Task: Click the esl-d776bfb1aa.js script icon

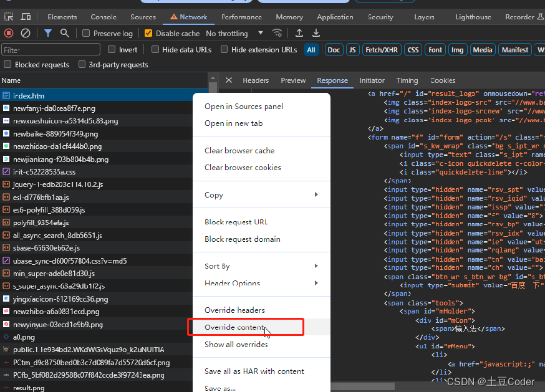Action: [6, 197]
